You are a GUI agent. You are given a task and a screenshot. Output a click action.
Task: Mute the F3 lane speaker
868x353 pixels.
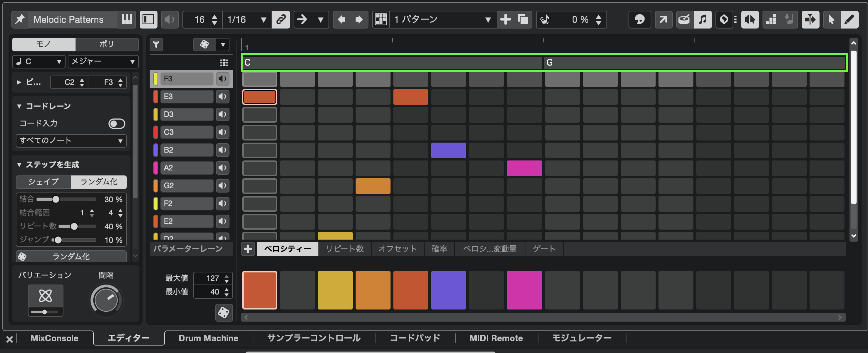223,79
